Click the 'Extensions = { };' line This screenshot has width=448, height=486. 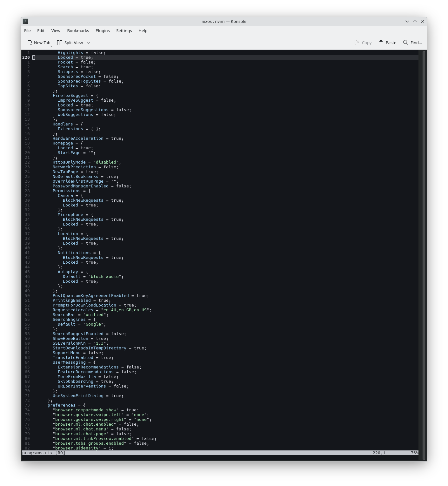click(x=79, y=129)
